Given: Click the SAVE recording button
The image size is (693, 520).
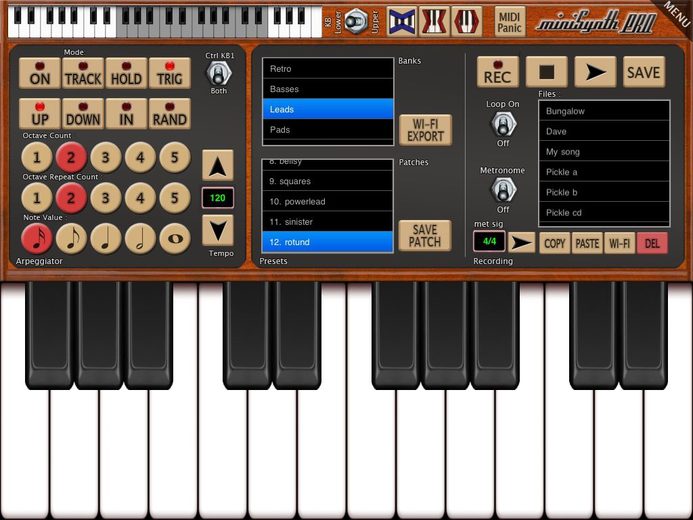Looking at the screenshot, I should [x=644, y=72].
